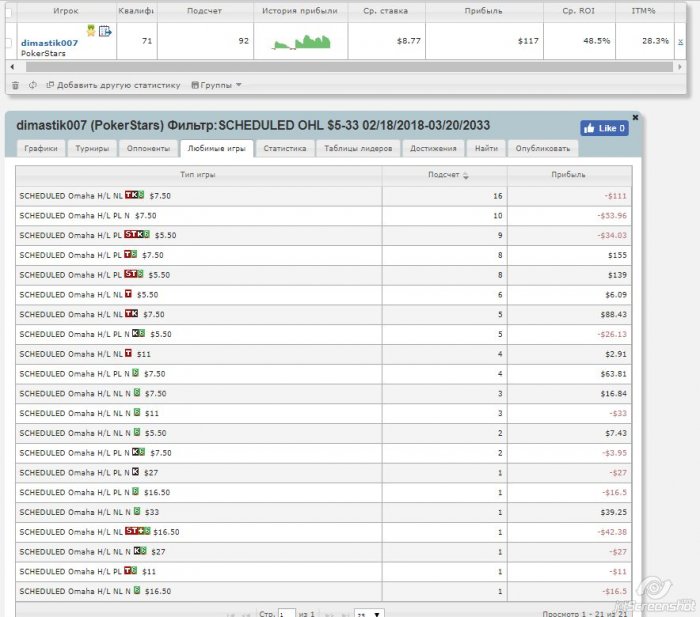The width and height of the screenshot is (700, 617).
Task: Sort the player table by the Игрок column header
Action: point(66,11)
